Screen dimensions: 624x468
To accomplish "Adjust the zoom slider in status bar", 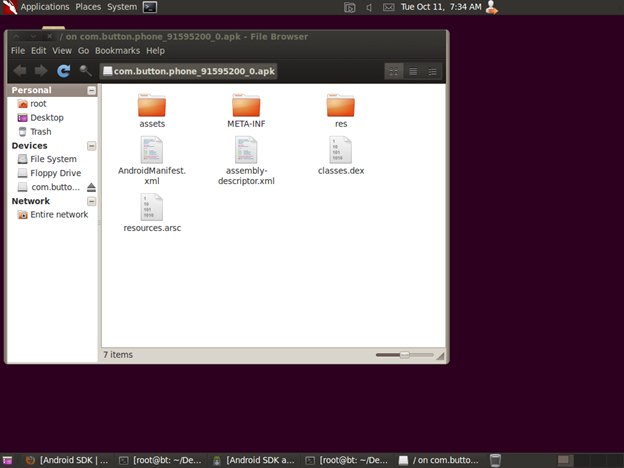I will coord(404,355).
